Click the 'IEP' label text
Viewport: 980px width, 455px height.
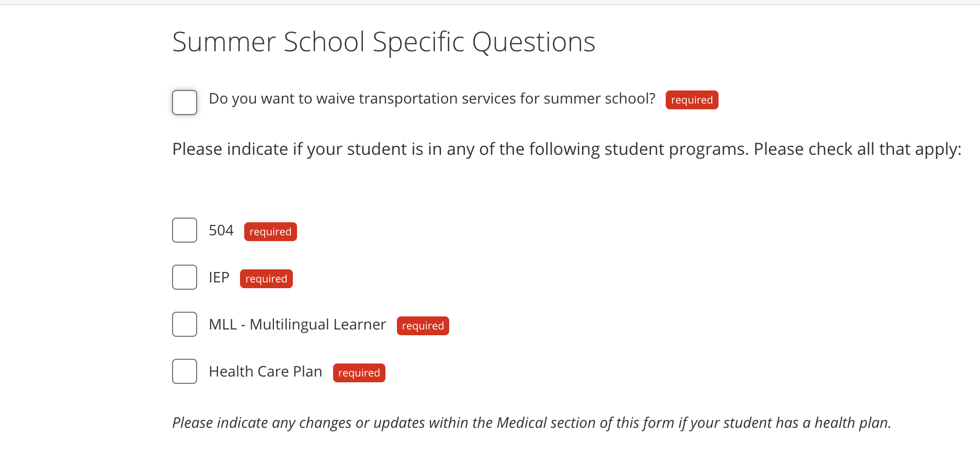219,278
